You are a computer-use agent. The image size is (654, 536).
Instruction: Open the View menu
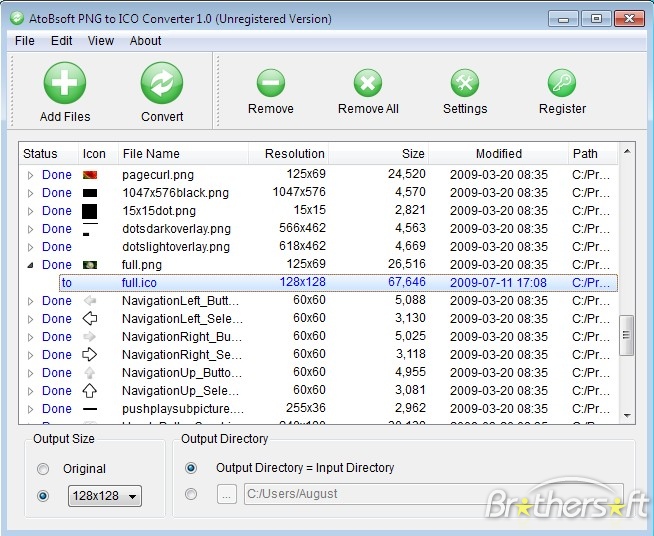point(101,40)
